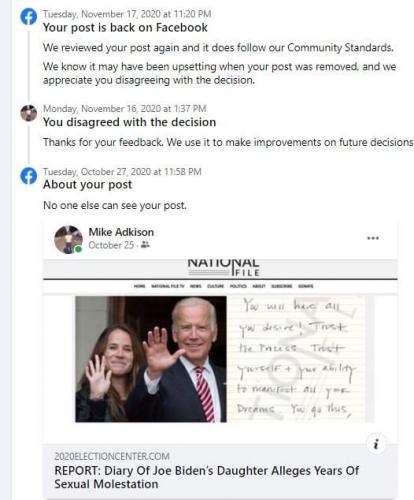Select the DONATE item in National File nav
Image resolution: width=414 pixels, height=500 pixels.
[x=306, y=286]
